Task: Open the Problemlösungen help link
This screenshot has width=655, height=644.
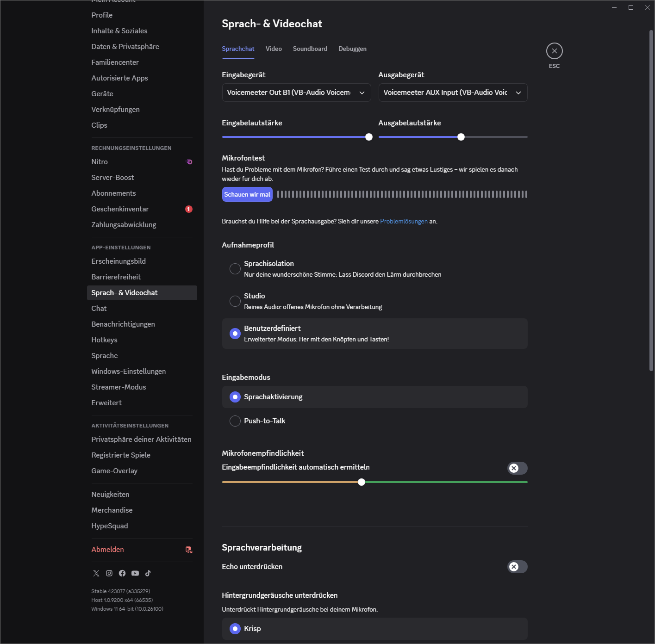Action: point(404,222)
